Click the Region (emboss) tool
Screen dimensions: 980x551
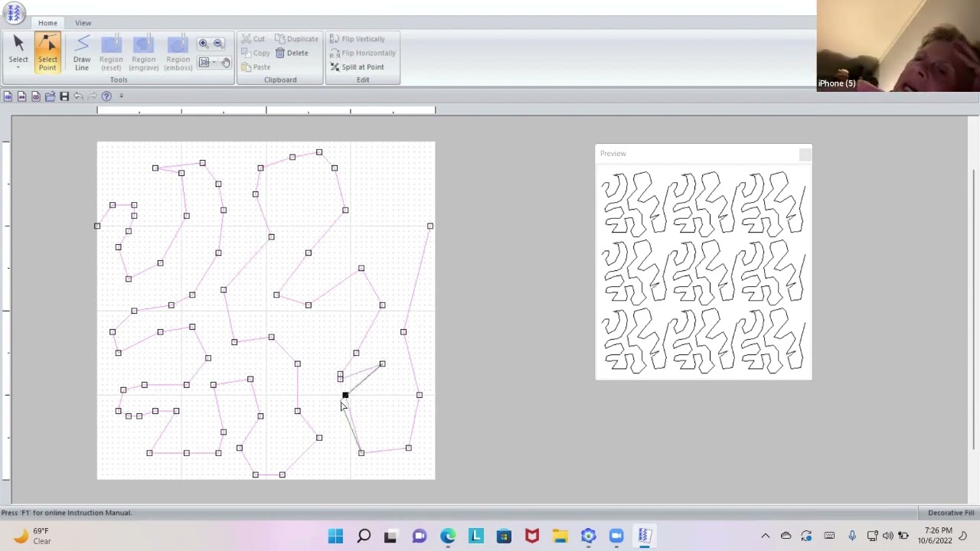coord(178,53)
